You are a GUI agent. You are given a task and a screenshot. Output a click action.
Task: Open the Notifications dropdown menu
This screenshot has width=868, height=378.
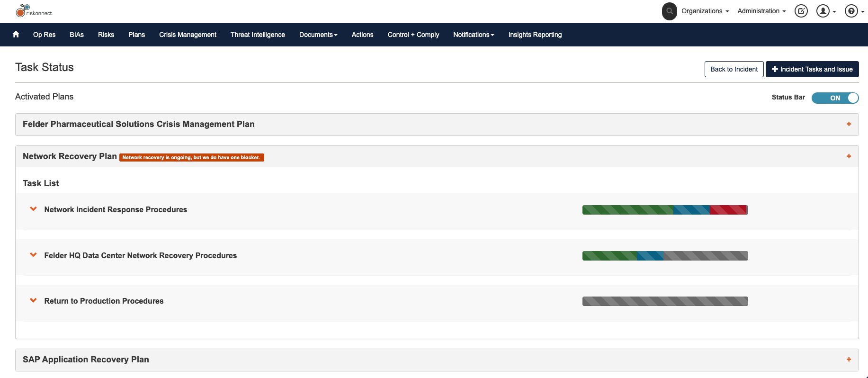click(x=474, y=35)
